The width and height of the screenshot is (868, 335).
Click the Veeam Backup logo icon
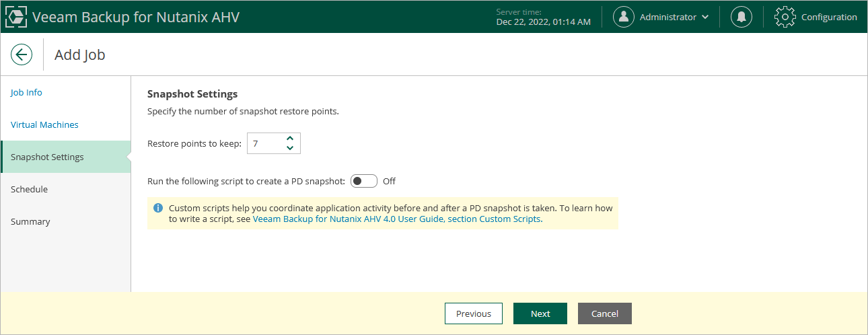click(16, 17)
